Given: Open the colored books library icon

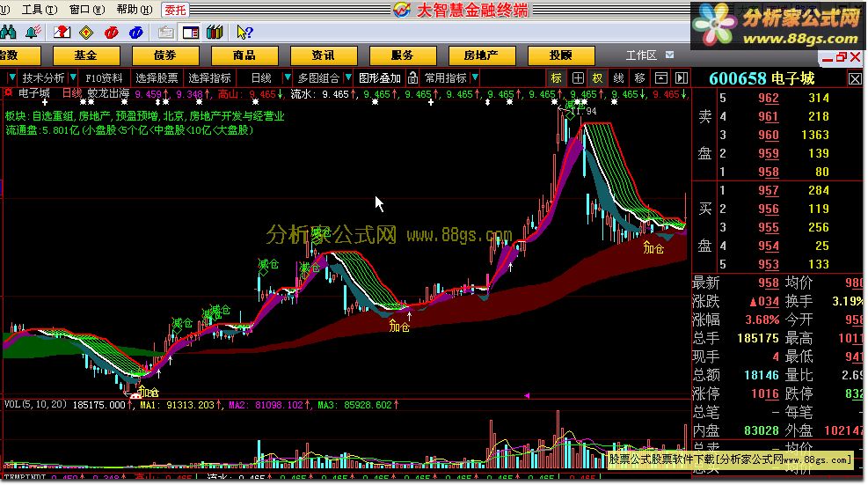Looking at the screenshot, I should (x=215, y=33).
